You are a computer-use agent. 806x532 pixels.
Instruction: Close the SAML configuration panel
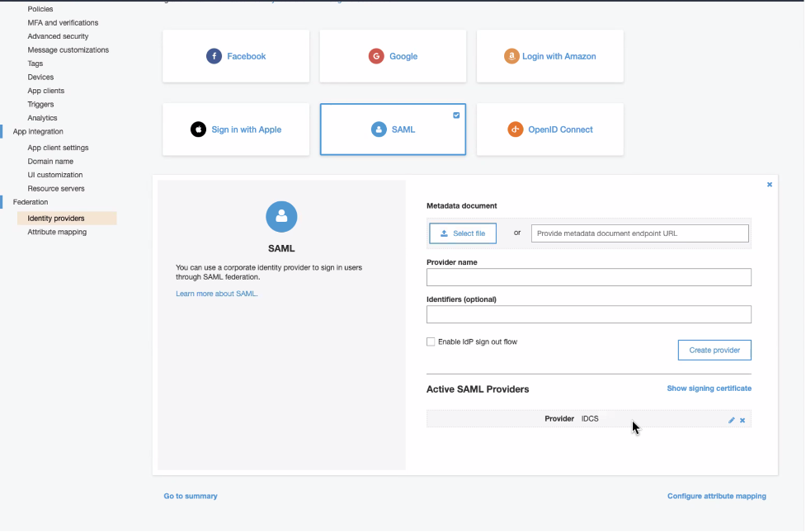tap(770, 185)
